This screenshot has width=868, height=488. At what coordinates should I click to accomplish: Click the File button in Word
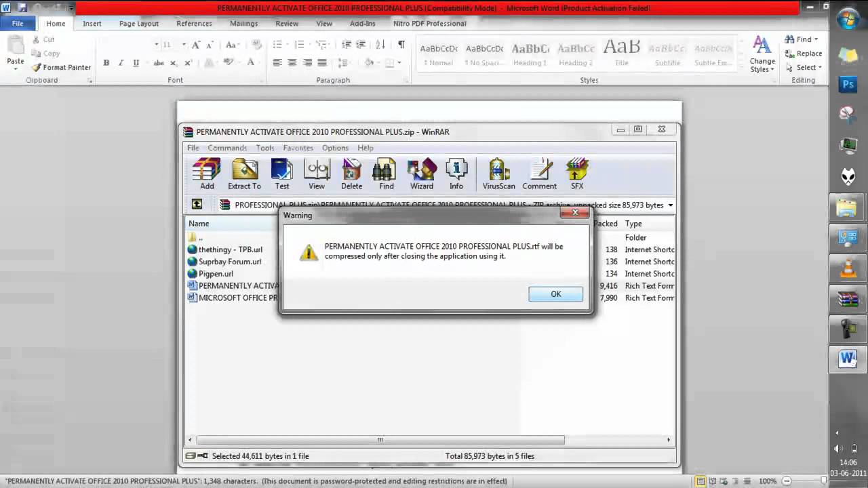[18, 23]
